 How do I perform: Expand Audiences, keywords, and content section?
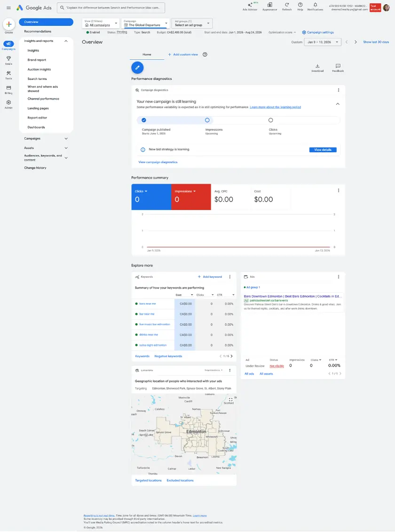66,158
